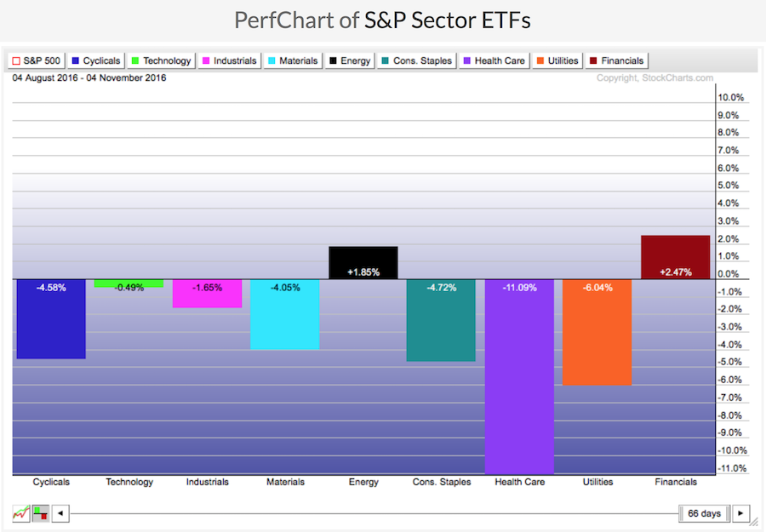Toggle the Energy sector button
The width and height of the screenshot is (766, 532).
(351, 60)
